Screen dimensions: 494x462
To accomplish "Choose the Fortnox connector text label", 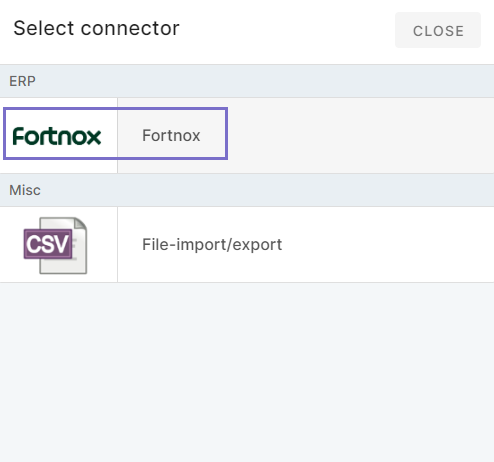I will [x=171, y=135].
